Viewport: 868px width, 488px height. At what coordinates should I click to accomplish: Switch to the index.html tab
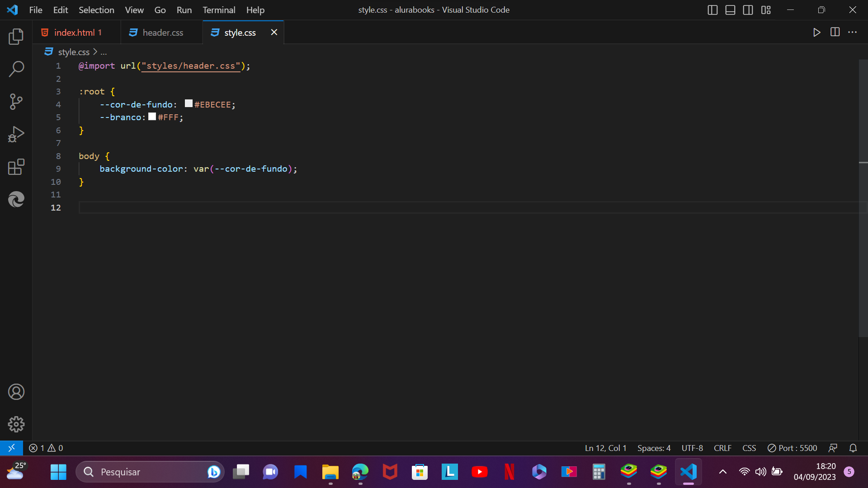pyautogui.click(x=77, y=33)
